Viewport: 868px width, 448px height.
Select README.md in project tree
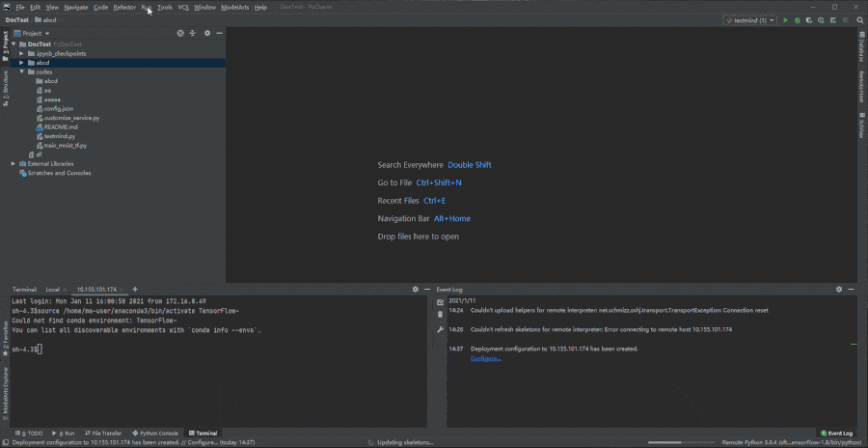click(x=57, y=127)
